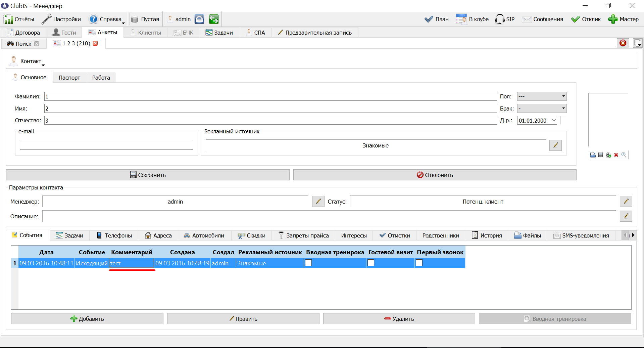
Task: Click the pencil icon next to Статус
Action: pyautogui.click(x=626, y=201)
